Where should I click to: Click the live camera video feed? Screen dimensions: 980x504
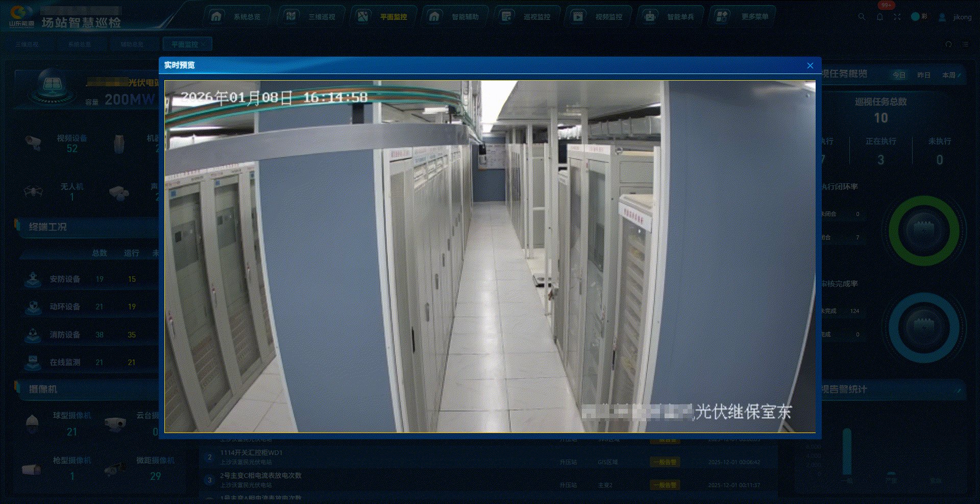(489, 256)
